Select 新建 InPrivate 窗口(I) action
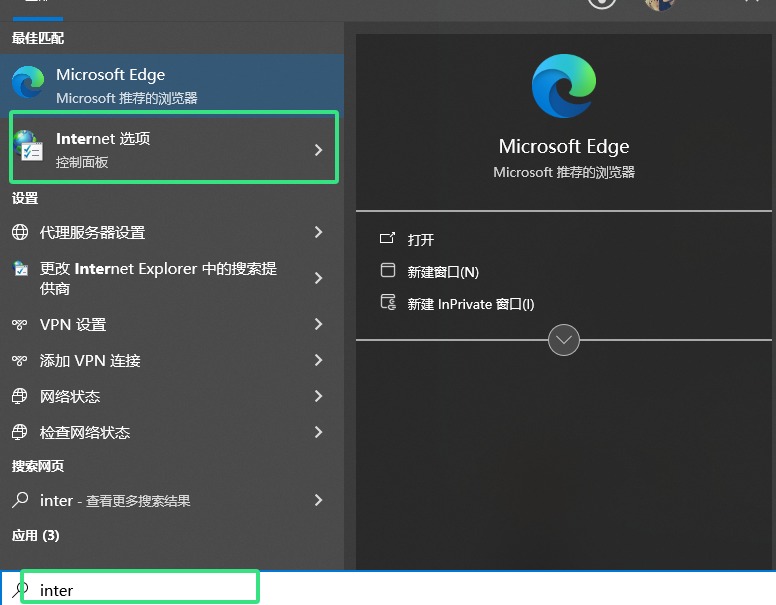Image resolution: width=776 pixels, height=605 pixels. [x=471, y=304]
